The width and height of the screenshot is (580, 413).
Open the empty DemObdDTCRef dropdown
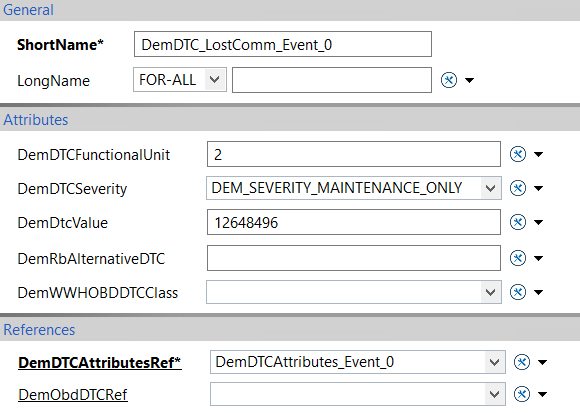(358, 394)
